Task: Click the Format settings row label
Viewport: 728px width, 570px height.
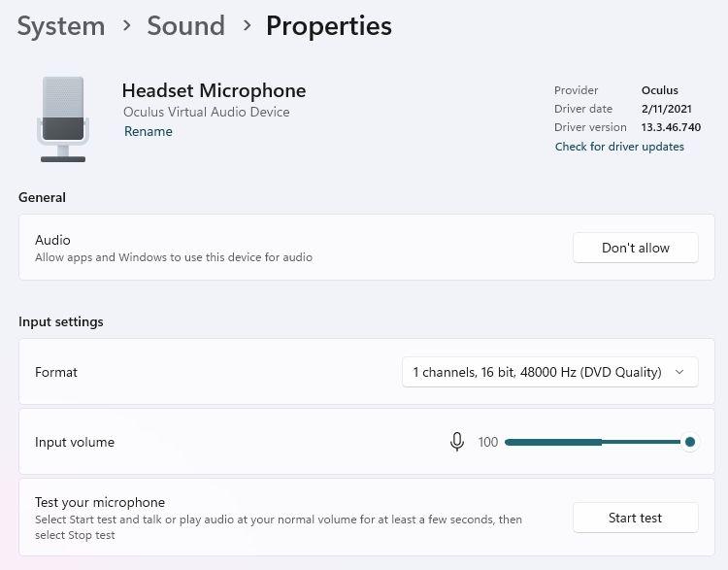Action: point(56,372)
